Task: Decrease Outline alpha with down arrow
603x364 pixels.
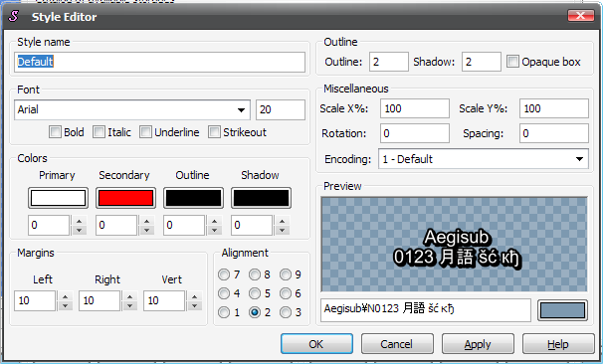Action: click(214, 230)
